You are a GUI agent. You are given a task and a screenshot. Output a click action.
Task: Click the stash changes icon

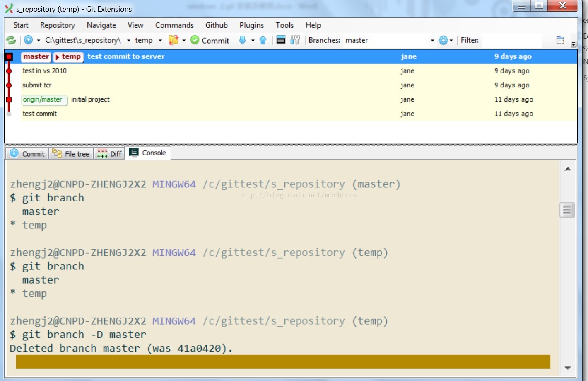pos(174,40)
